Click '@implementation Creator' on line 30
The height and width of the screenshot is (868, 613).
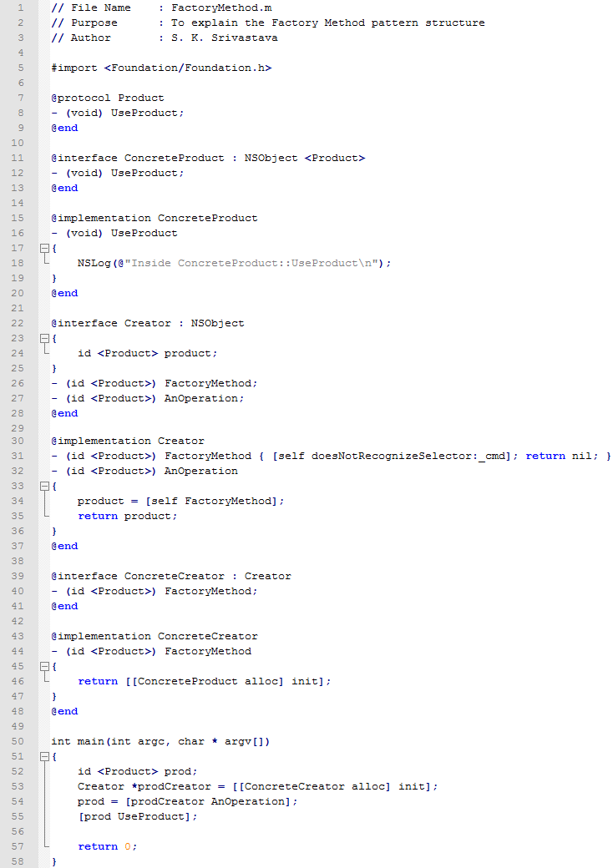pos(128,442)
